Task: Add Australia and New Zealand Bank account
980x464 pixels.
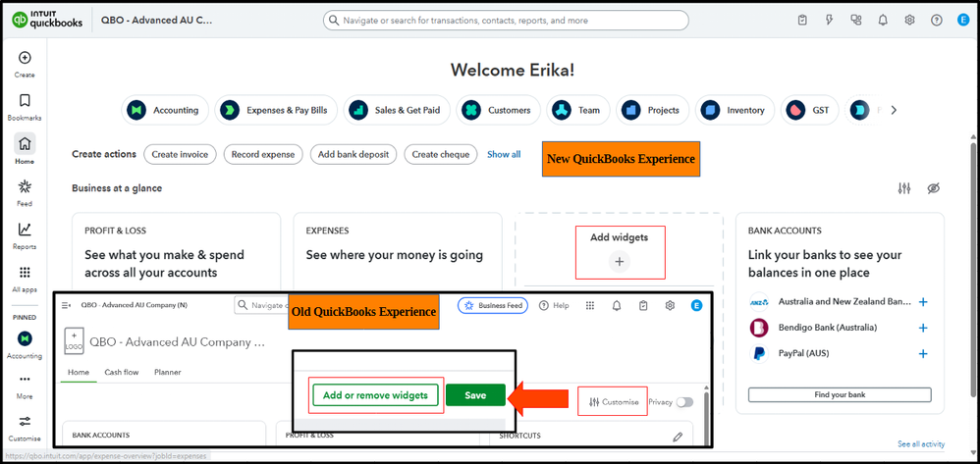Action: click(923, 301)
